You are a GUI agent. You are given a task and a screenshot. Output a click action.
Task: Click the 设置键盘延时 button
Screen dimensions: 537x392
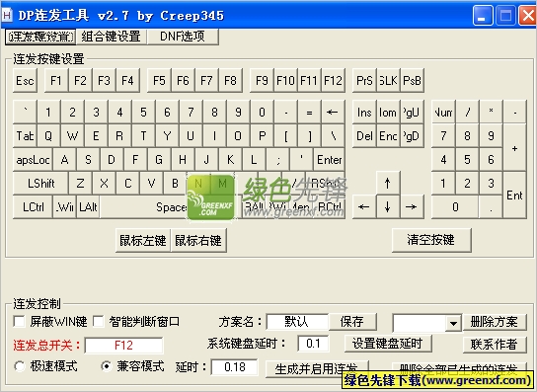[387, 344]
